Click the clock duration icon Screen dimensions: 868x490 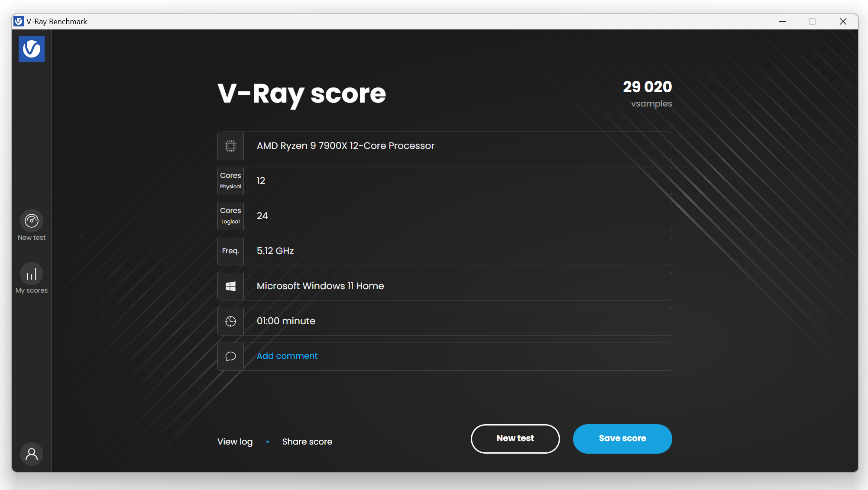[231, 321]
